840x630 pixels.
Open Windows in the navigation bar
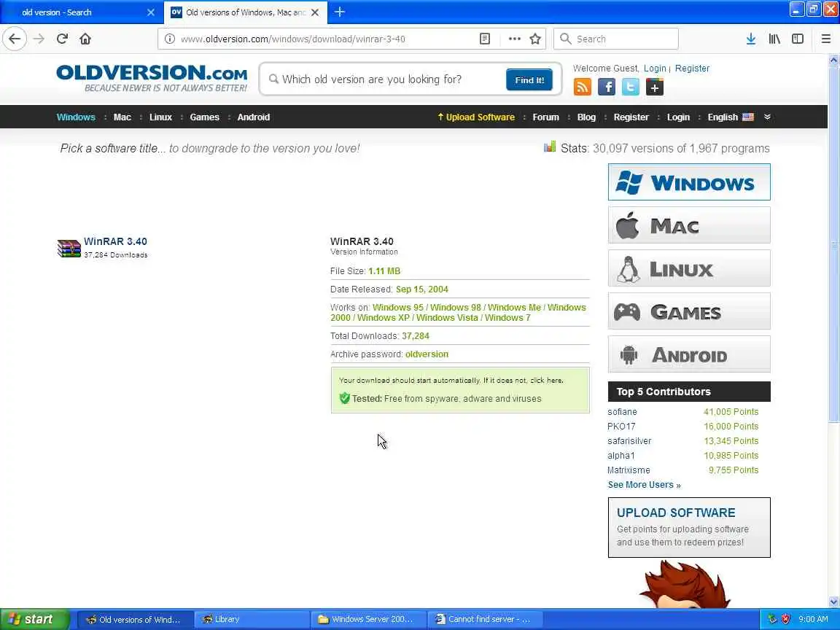click(x=76, y=117)
